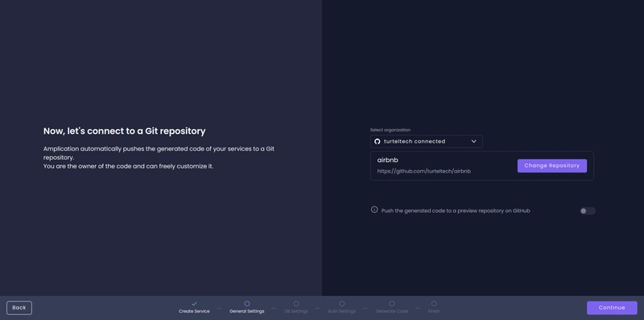The width and height of the screenshot is (644, 320).
Task: Go to the Auth Settings step label
Action: coord(341,311)
